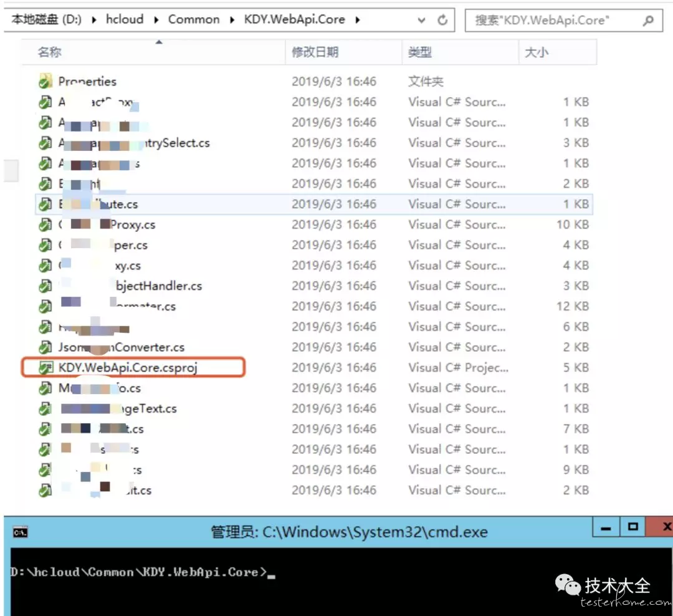Sort by 大小 column header
Image resolution: width=673 pixels, height=616 pixels.
click(x=536, y=52)
